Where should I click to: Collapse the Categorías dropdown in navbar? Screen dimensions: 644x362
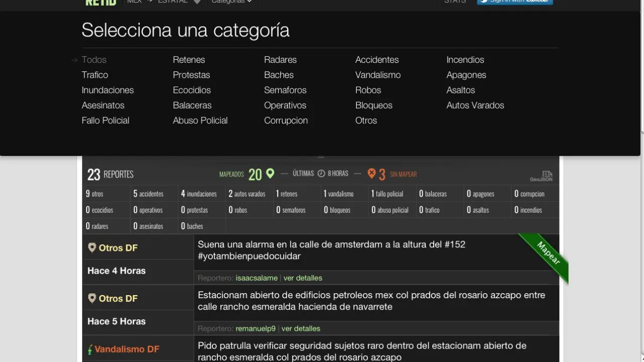tap(231, 2)
